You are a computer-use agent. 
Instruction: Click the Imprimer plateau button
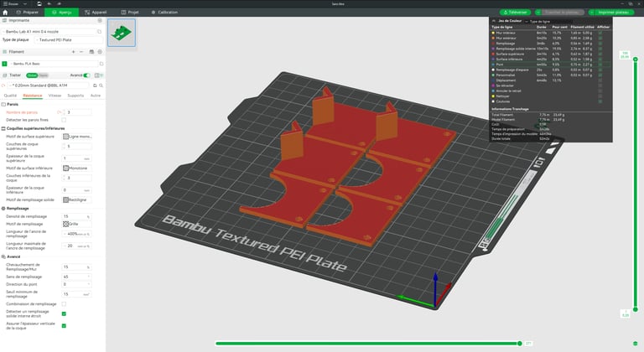point(614,13)
